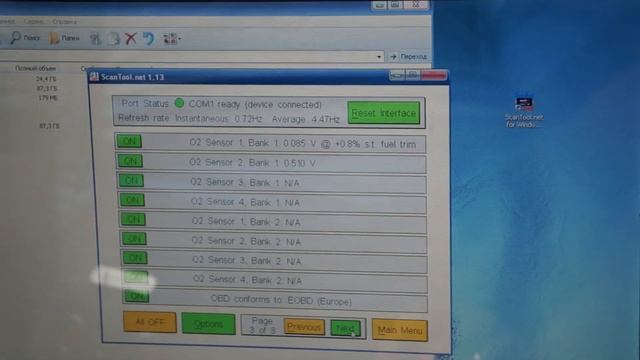Toggle ON button for OBD conforms to row
This screenshot has width=640, height=360.
[x=137, y=296]
